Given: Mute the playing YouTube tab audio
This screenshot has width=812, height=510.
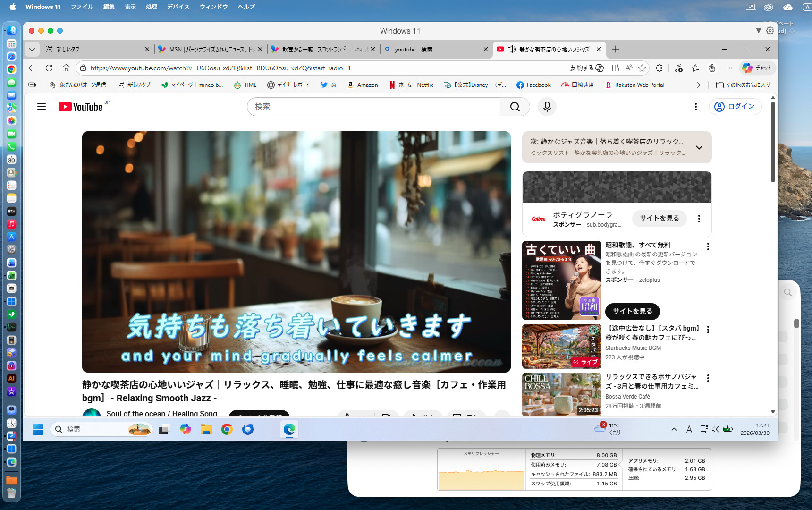Looking at the screenshot, I should [x=511, y=49].
